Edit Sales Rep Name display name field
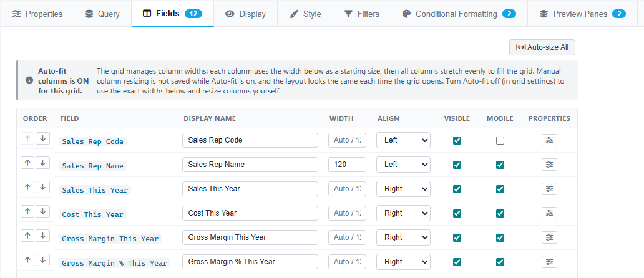This screenshot has height=278, width=644. click(x=250, y=165)
